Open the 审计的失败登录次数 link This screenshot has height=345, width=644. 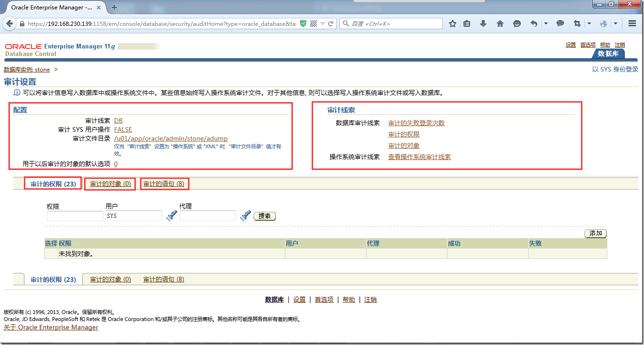pyautogui.click(x=416, y=123)
